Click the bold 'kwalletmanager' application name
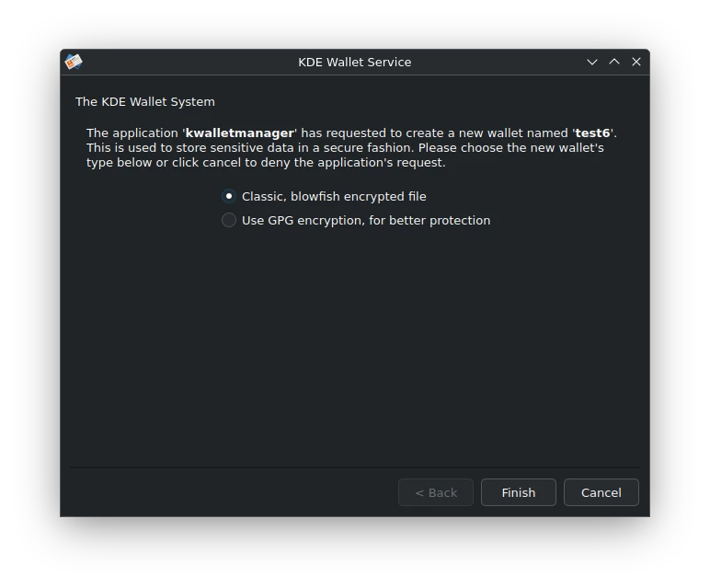The height and width of the screenshot is (588, 710). pos(239,133)
